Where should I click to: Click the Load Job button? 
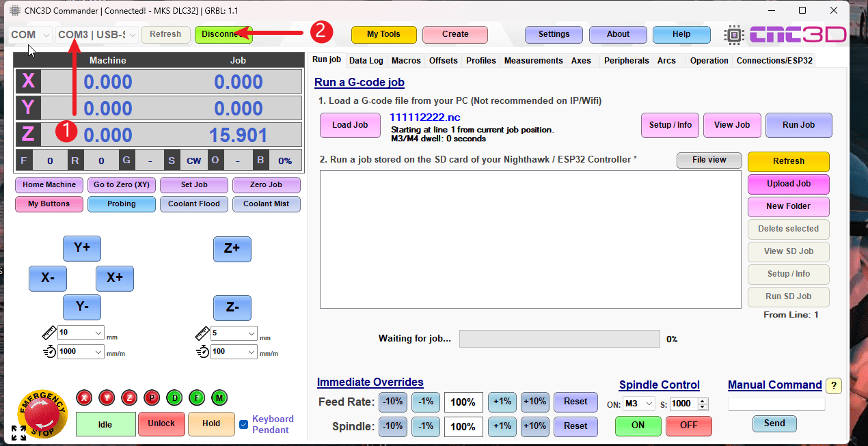(x=350, y=125)
